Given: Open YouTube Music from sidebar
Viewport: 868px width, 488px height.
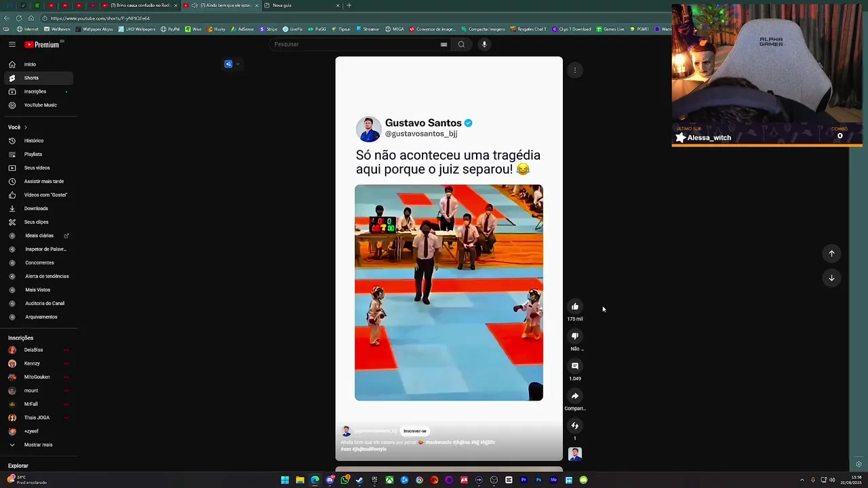Looking at the screenshot, I should coord(39,105).
